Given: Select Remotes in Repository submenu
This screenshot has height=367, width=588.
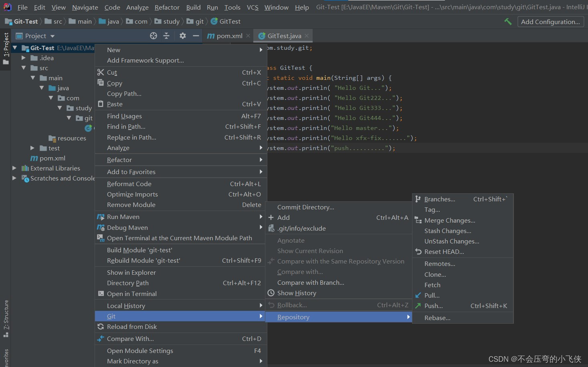Looking at the screenshot, I should click(x=463, y=264).
